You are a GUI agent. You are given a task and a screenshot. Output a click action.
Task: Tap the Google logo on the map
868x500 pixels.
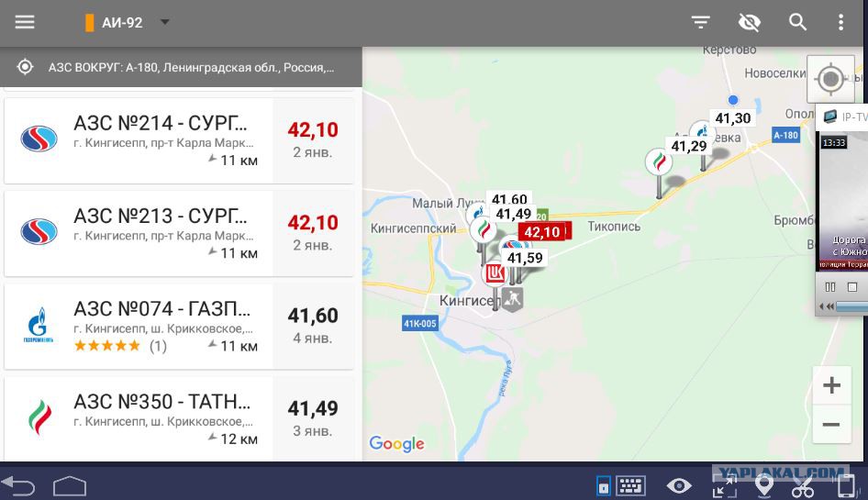point(396,443)
